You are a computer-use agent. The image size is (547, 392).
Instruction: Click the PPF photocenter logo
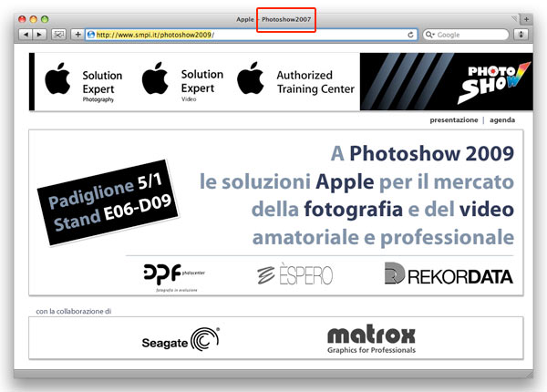point(174,277)
